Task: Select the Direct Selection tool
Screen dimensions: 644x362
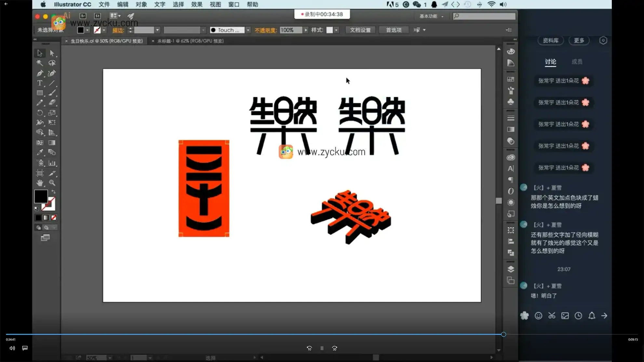Action: point(52,53)
